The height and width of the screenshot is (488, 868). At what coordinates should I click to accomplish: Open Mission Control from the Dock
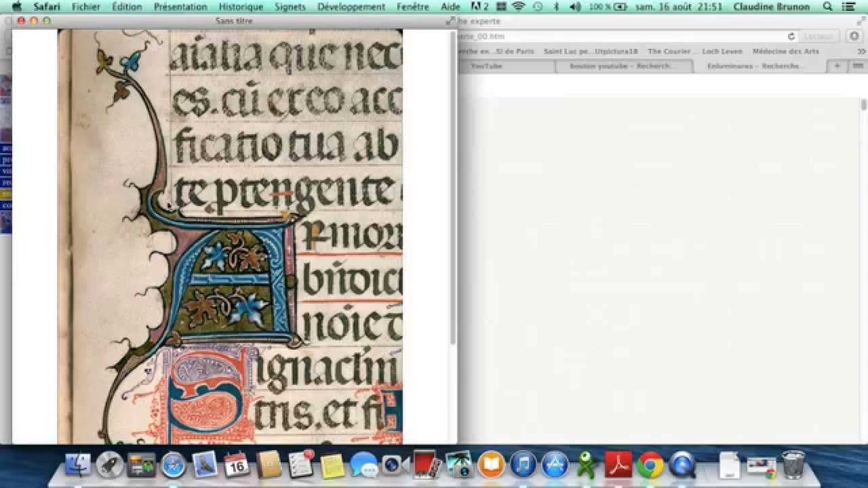pos(142,465)
